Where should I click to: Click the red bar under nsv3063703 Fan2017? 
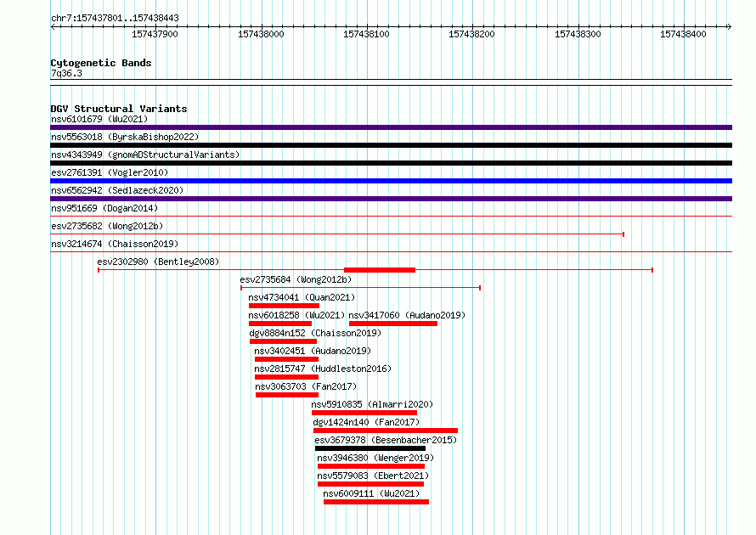[x=287, y=395]
